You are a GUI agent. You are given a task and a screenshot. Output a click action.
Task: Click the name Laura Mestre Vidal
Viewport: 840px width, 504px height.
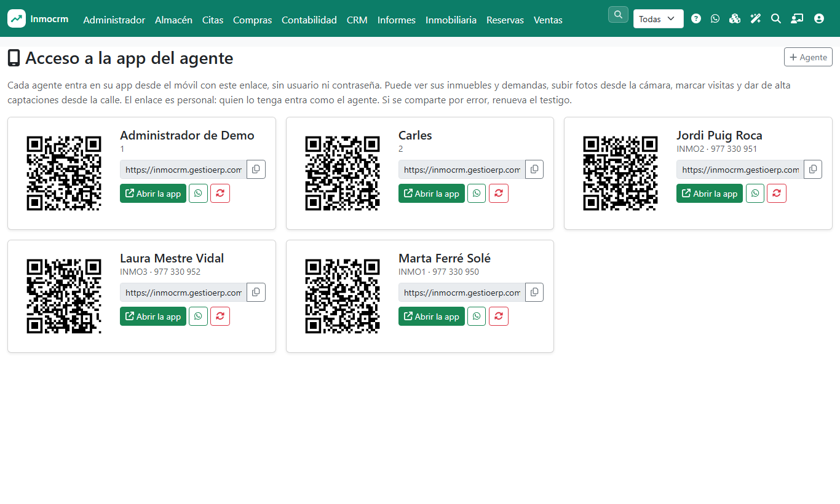pyautogui.click(x=172, y=258)
